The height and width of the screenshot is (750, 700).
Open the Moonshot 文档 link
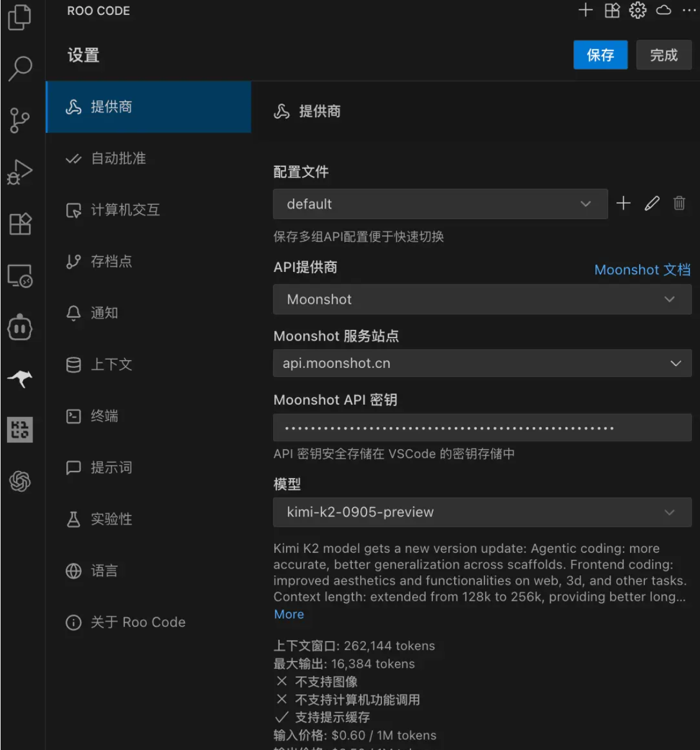pyautogui.click(x=643, y=270)
